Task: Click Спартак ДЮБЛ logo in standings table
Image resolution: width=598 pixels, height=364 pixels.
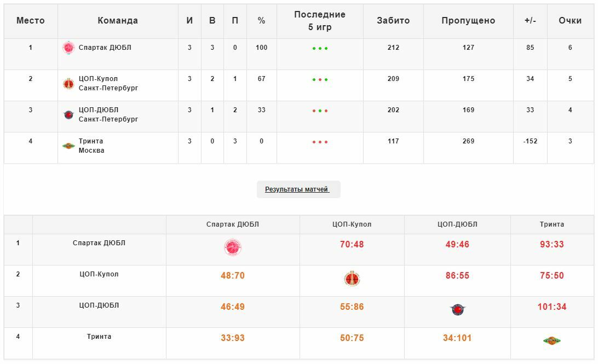Action: coord(68,48)
